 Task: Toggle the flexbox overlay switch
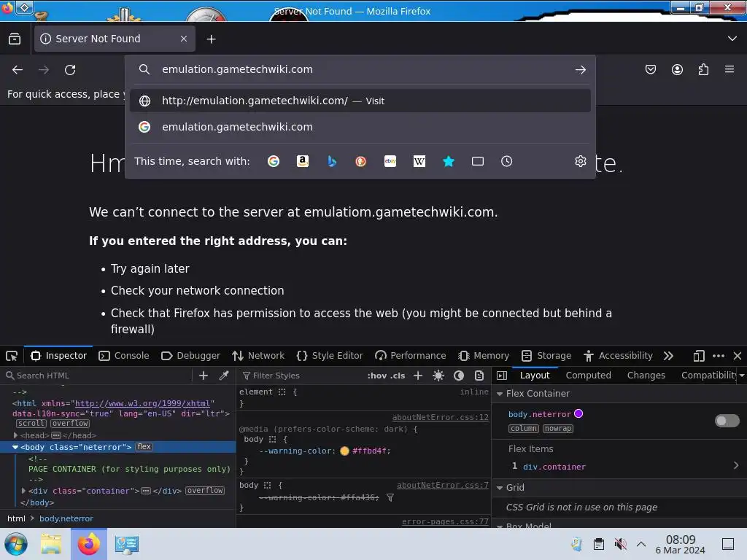point(727,421)
